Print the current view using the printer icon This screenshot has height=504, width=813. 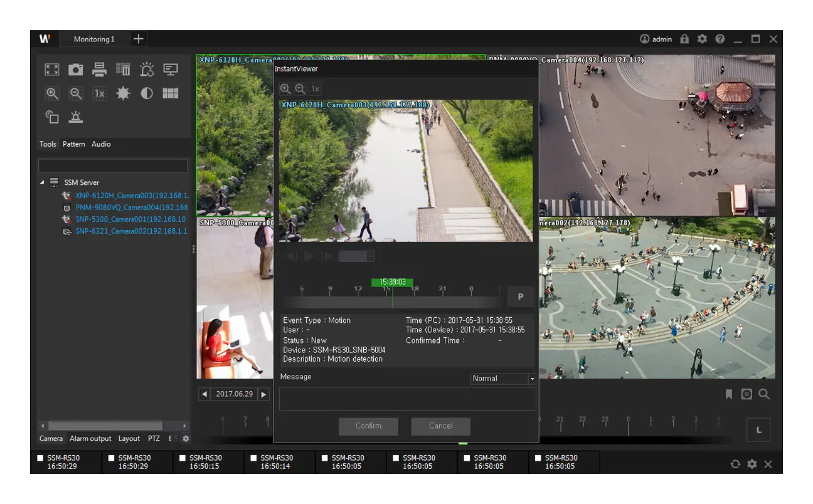click(99, 70)
